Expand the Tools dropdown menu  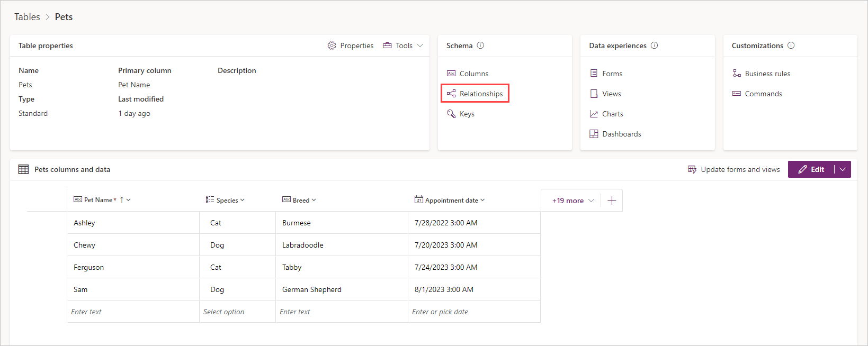[404, 45]
